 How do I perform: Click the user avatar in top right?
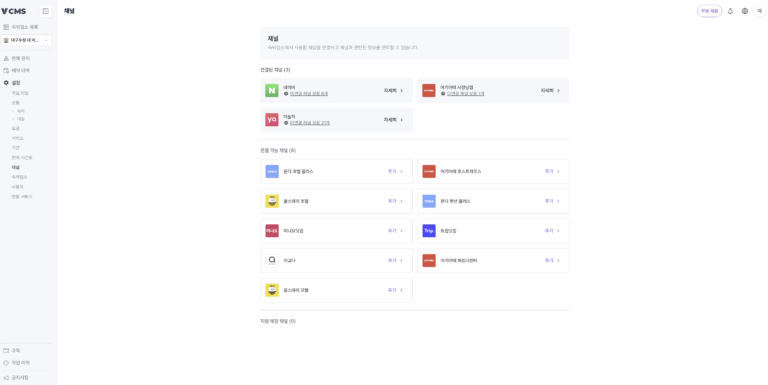(760, 11)
